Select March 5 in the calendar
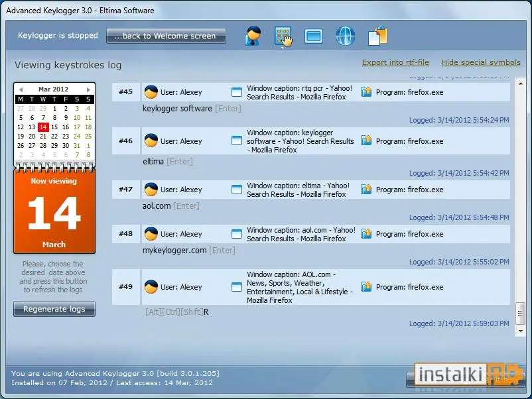This screenshot has width=532, height=399. [x=21, y=117]
